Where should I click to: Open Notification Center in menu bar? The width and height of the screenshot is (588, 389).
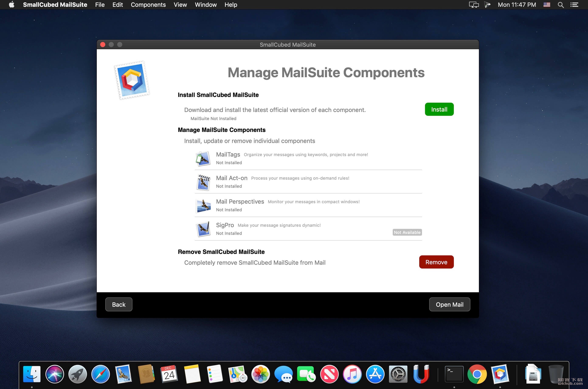click(575, 5)
